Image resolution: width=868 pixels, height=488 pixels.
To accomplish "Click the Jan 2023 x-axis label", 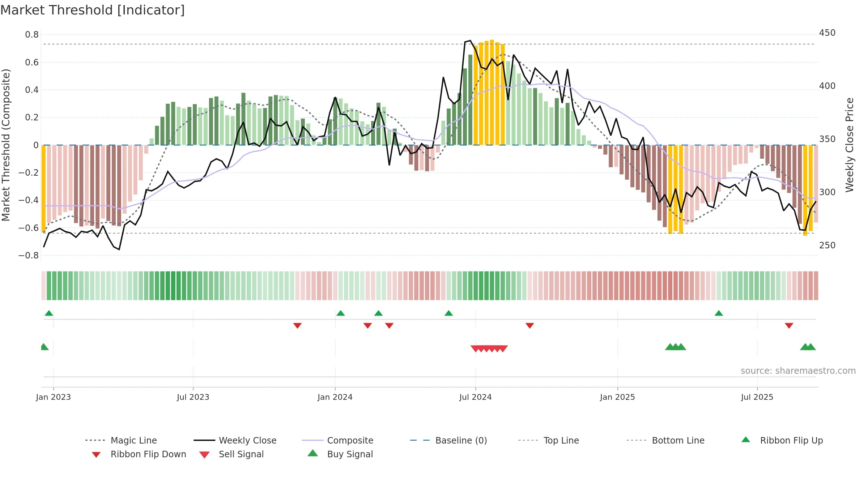I will tap(54, 397).
